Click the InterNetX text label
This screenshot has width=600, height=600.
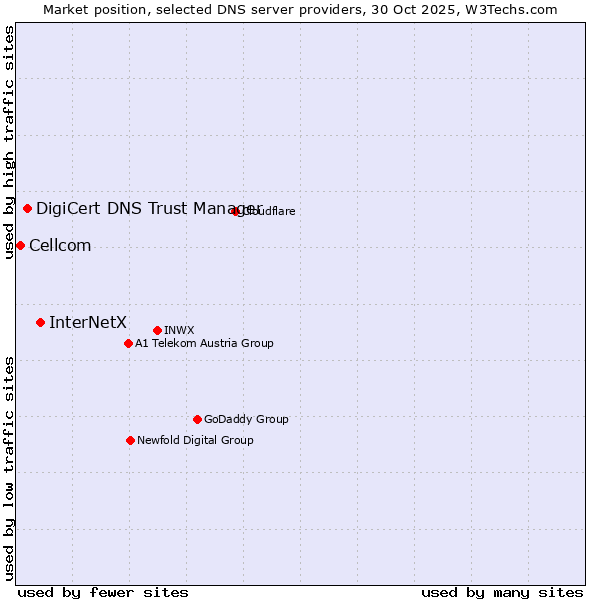tap(88, 322)
